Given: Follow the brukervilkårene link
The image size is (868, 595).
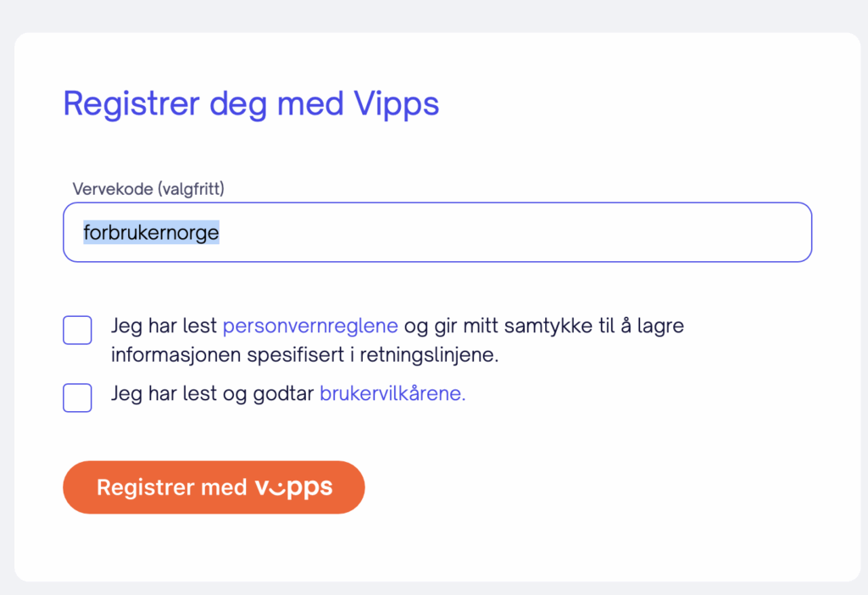Looking at the screenshot, I should 392,393.
